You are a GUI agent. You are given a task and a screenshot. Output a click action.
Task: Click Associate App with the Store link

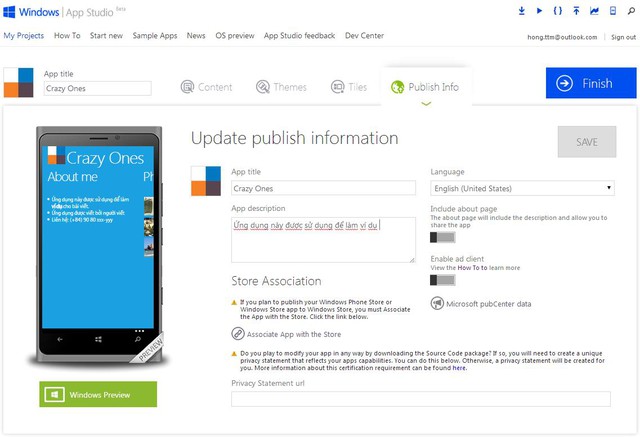pyautogui.click(x=286, y=334)
